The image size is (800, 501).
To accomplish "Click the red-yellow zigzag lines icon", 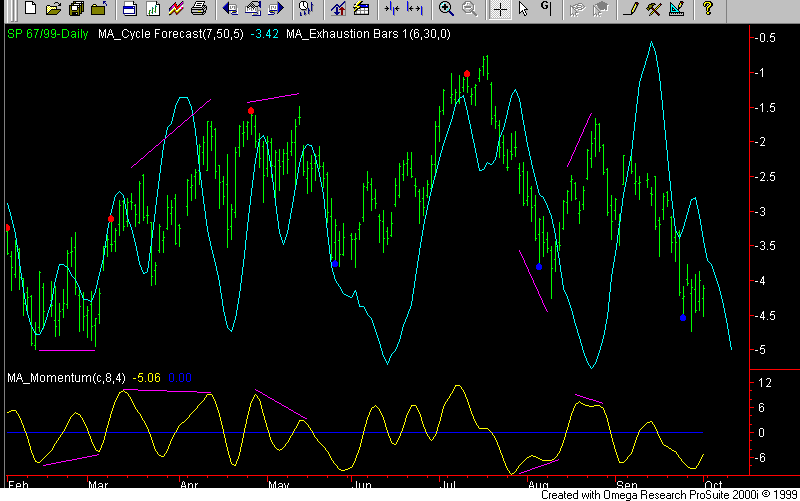I will click(x=176, y=8).
